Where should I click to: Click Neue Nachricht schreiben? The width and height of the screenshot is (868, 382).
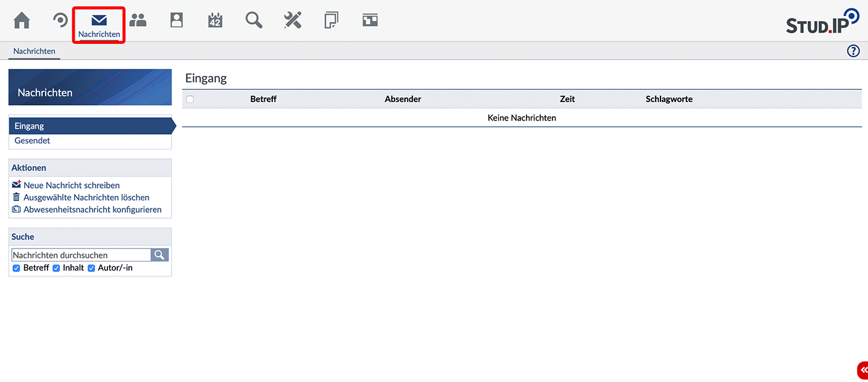[71, 185]
